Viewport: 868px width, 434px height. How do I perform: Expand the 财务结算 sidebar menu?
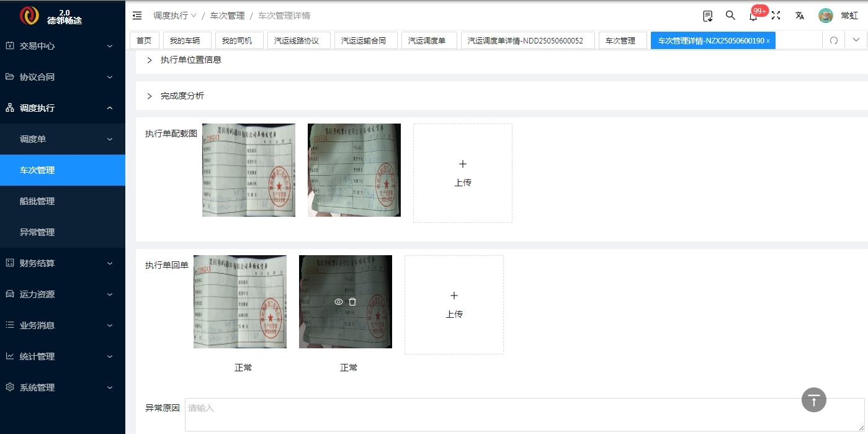tap(63, 263)
